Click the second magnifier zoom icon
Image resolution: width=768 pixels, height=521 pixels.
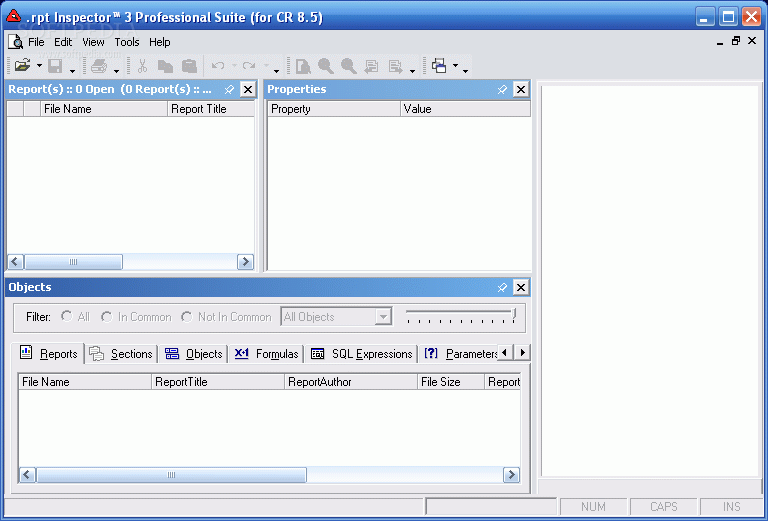point(349,66)
